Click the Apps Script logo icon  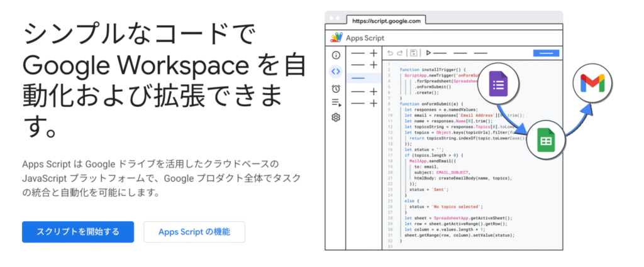336,37
